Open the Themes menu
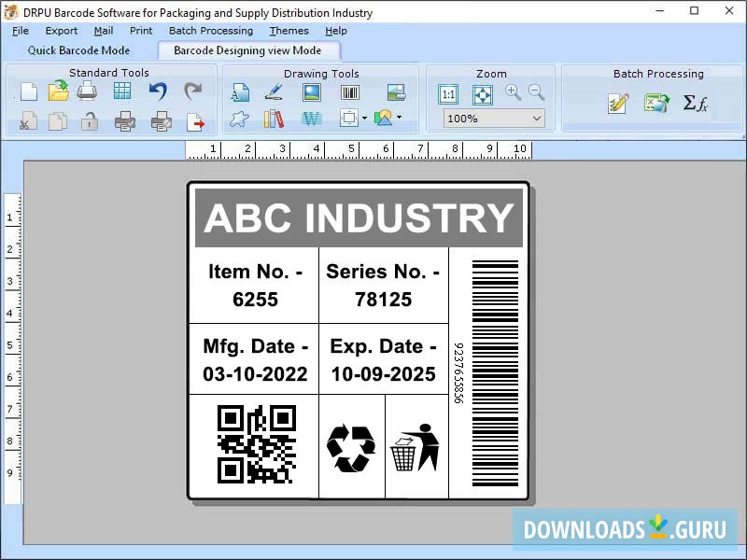 point(289,30)
